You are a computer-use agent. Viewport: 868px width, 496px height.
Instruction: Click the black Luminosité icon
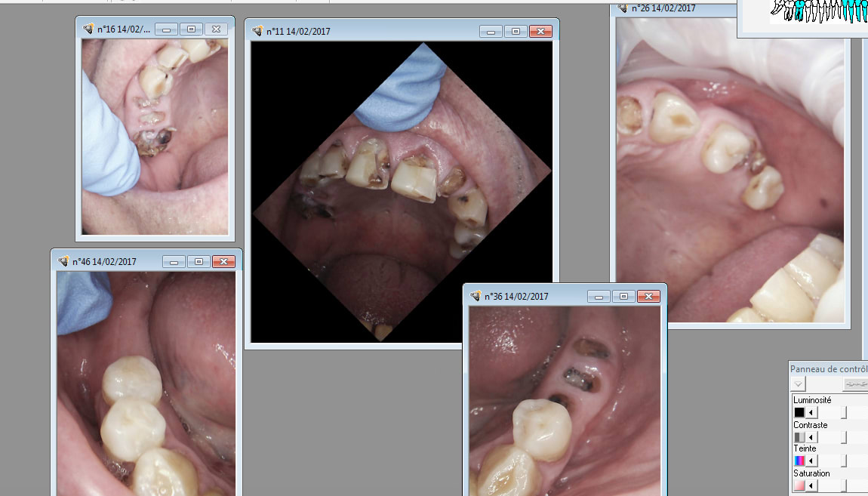[799, 412]
